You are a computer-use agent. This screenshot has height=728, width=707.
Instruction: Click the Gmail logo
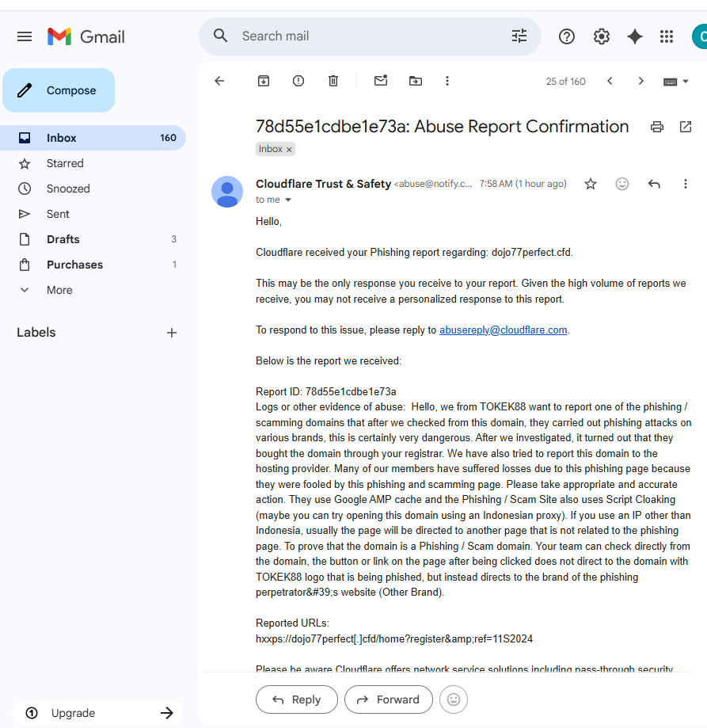pos(86,36)
